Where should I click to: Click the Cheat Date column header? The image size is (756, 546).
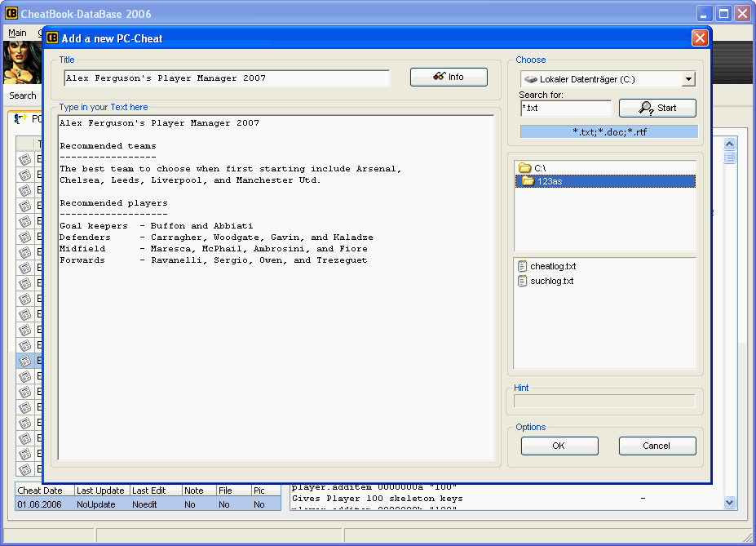point(41,491)
